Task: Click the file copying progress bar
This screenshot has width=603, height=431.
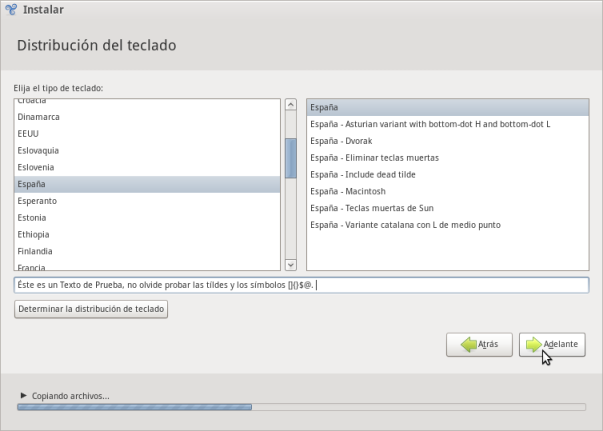Action: (x=301, y=407)
